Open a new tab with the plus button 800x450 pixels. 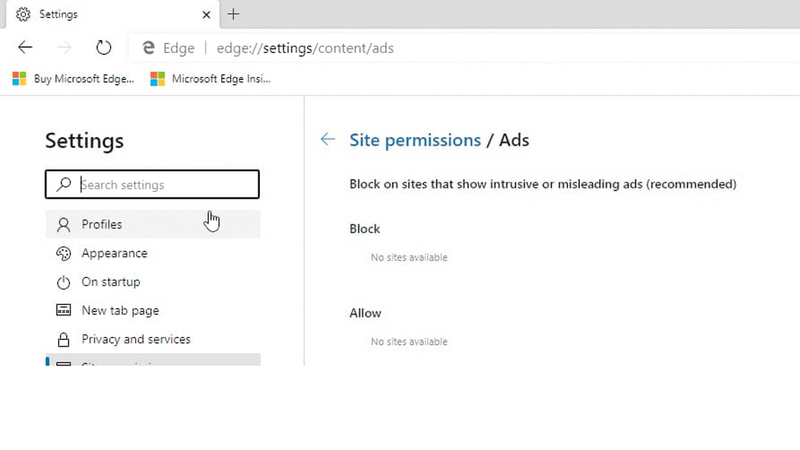234,14
